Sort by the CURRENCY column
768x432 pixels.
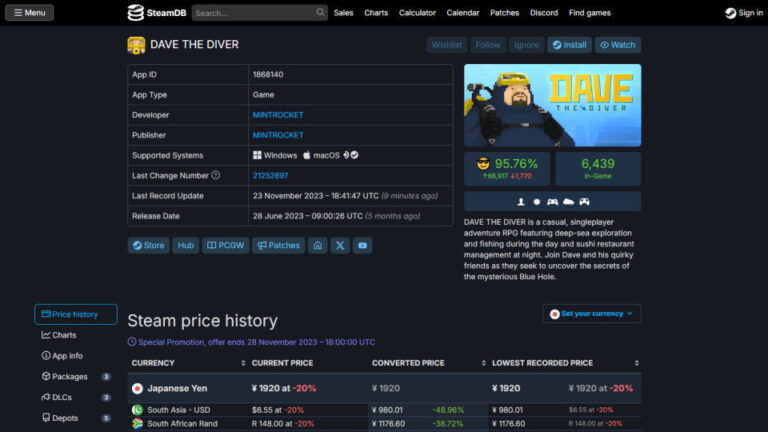(x=188, y=363)
